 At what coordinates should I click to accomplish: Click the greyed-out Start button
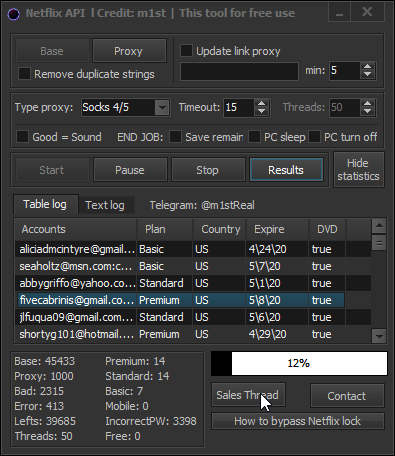tap(52, 170)
